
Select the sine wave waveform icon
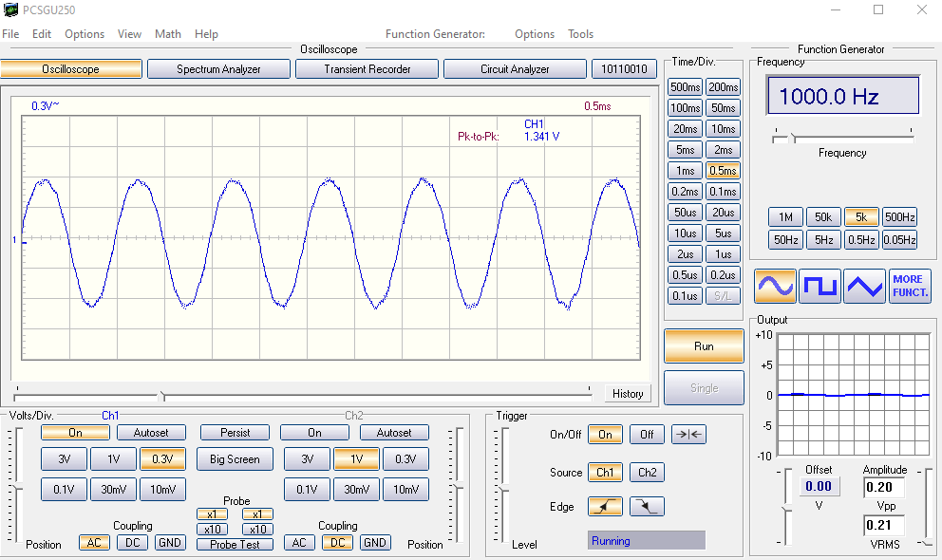pyautogui.click(x=775, y=286)
